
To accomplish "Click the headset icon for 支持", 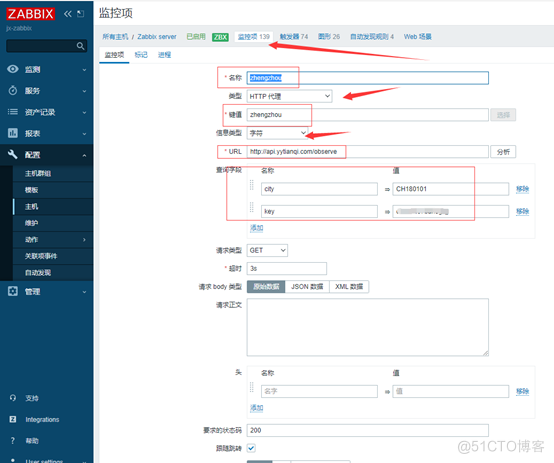I will coord(13,398).
